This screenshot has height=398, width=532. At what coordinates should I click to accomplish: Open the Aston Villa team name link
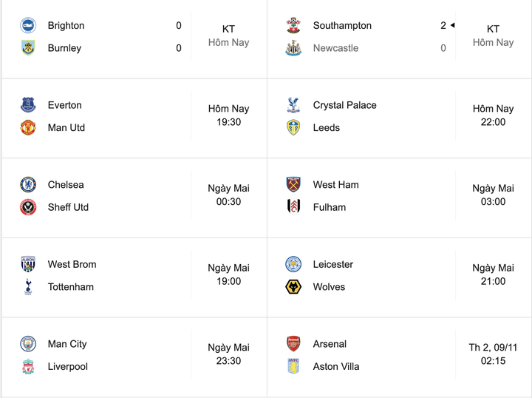336,367
